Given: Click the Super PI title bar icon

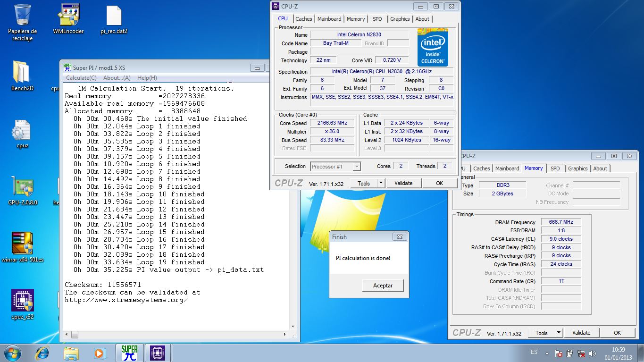Looking at the screenshot, I should (67, 67).
